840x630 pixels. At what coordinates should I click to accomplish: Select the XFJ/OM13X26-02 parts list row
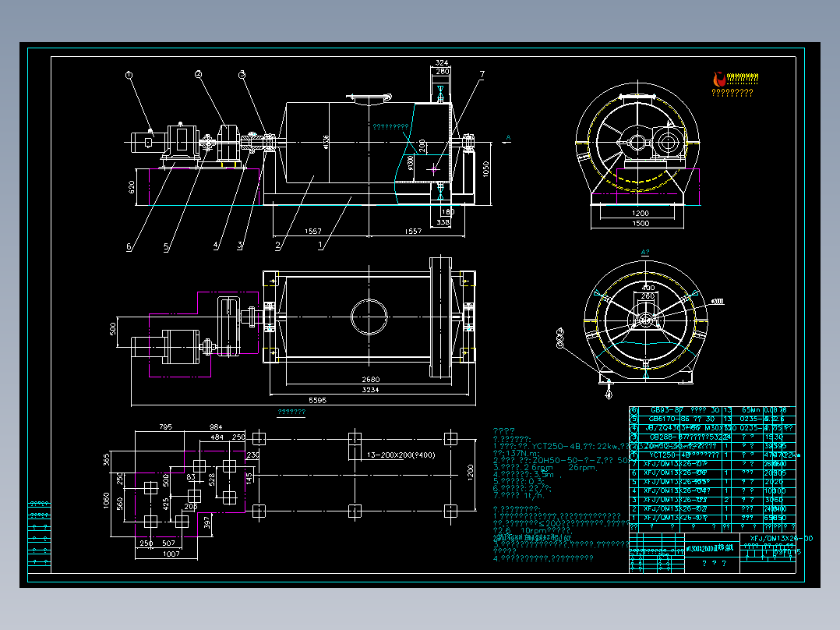click(x=712, y=509)
